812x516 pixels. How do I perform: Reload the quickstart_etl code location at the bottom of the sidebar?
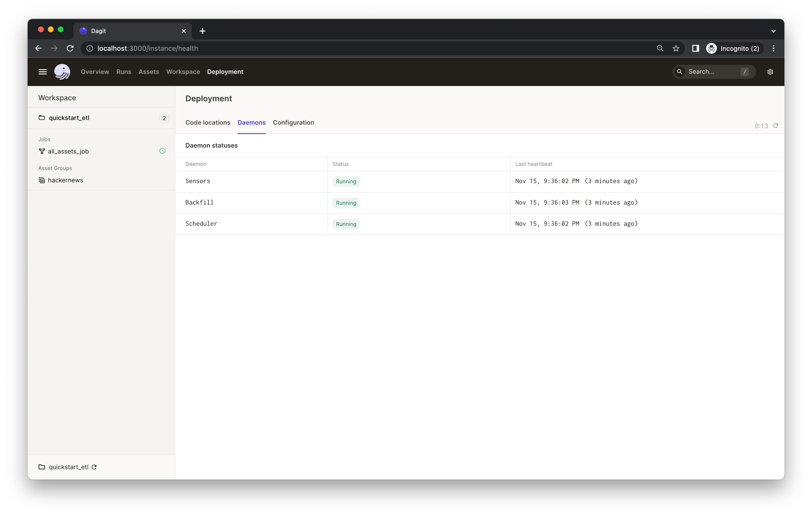94,467
